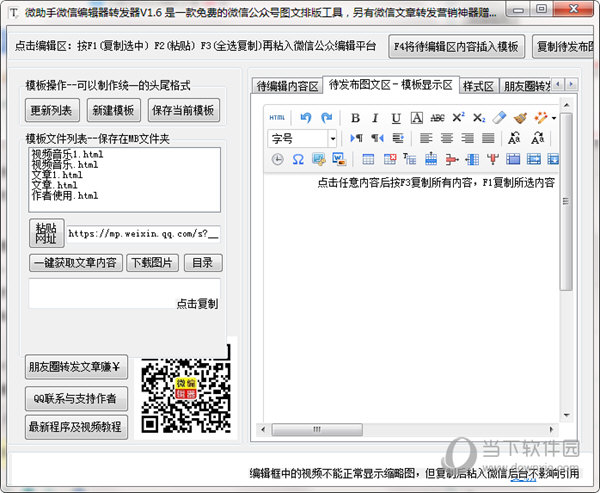600x493 pixels.
Task: Click 保存当前模板 button
Action: pos(184,111)
